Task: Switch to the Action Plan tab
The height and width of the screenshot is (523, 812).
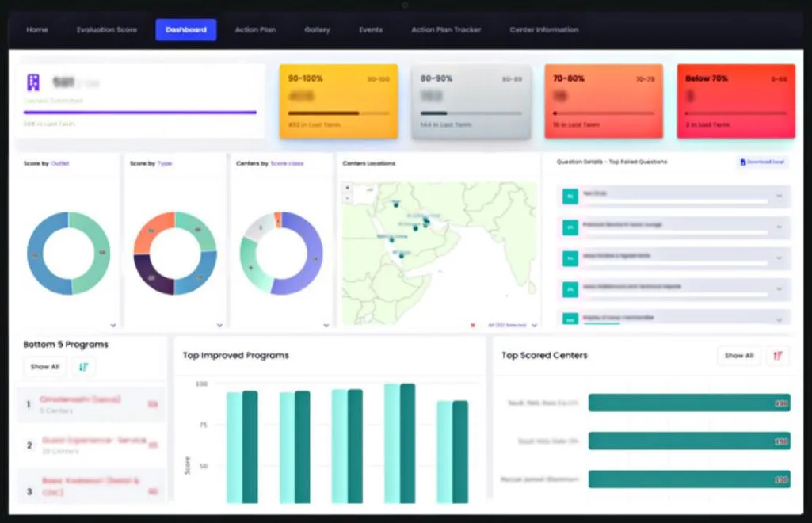Action: click(x=255, y=29)
